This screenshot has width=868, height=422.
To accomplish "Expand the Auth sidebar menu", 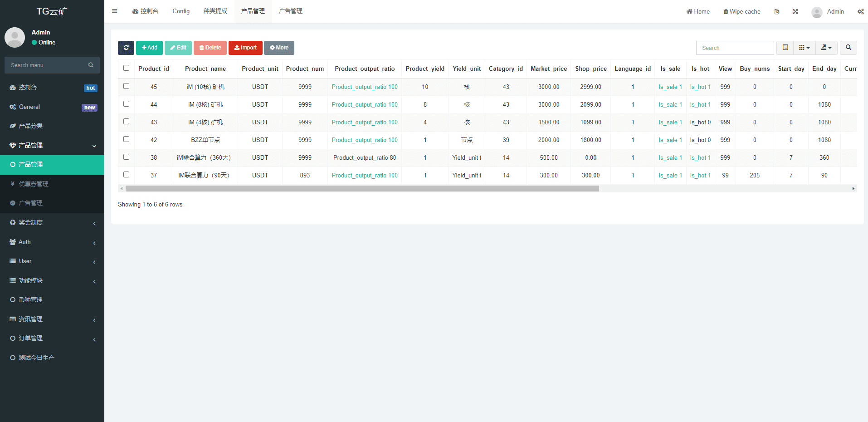I will pos(52,242).
